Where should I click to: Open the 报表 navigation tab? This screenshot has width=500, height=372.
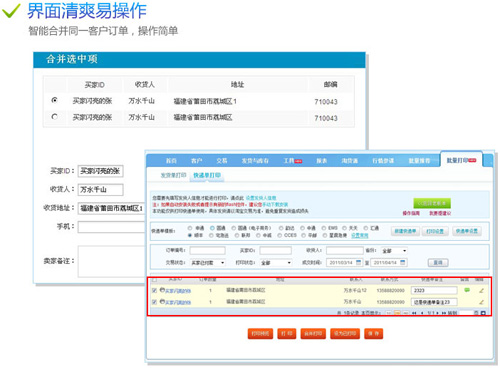[322, 161]
